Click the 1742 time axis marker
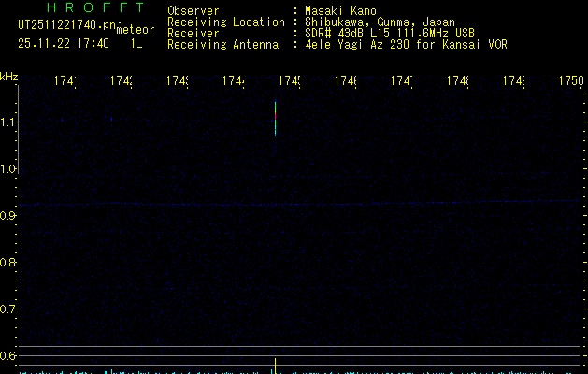The image size is (588, 374). click(x=121, y=82)
